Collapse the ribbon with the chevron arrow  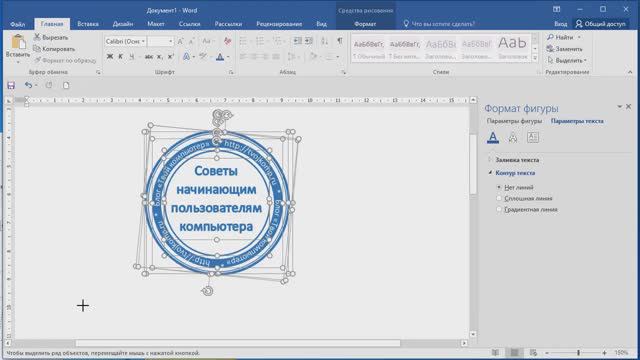630,72
